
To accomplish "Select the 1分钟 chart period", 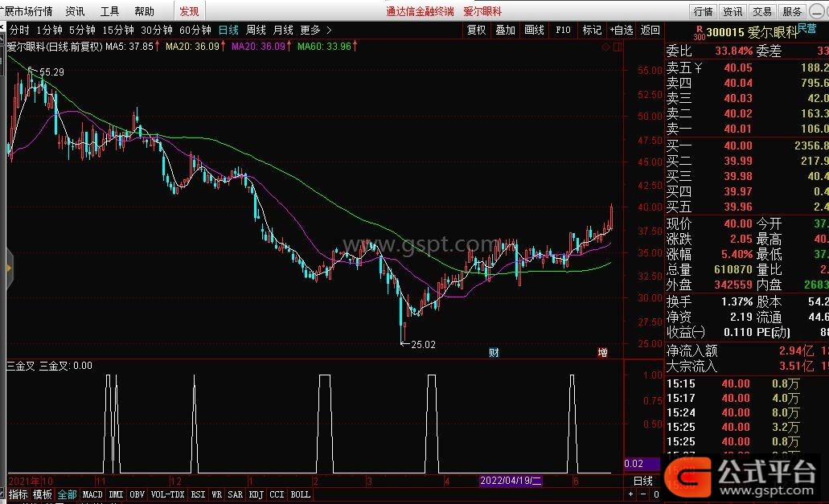I will click(50, 30).
